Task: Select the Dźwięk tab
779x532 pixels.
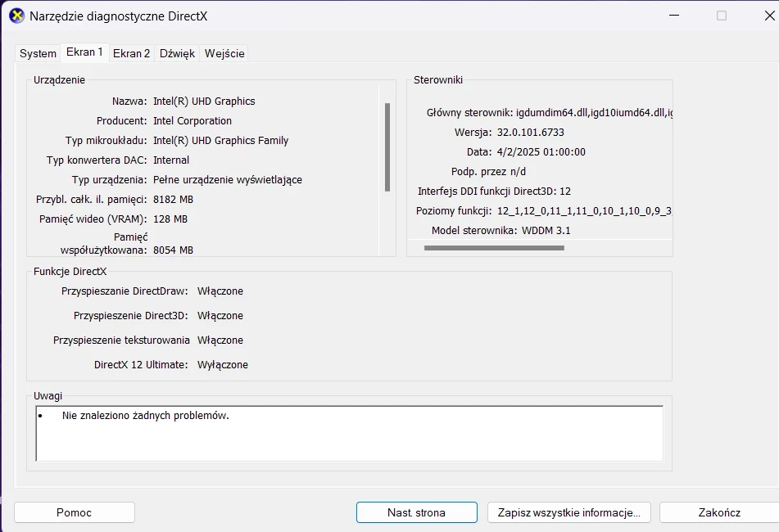Action: (178, 52)
